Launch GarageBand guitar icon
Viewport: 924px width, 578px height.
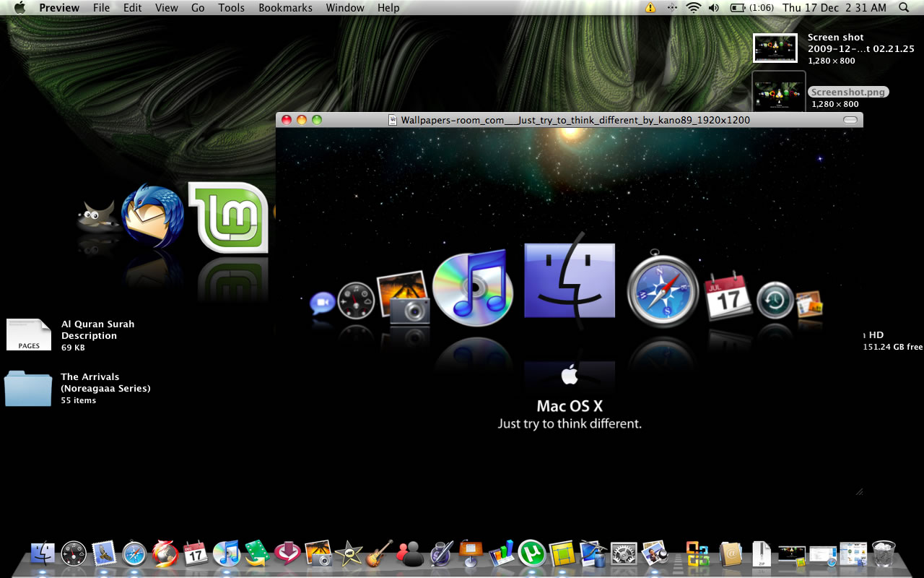coord(380,553)
